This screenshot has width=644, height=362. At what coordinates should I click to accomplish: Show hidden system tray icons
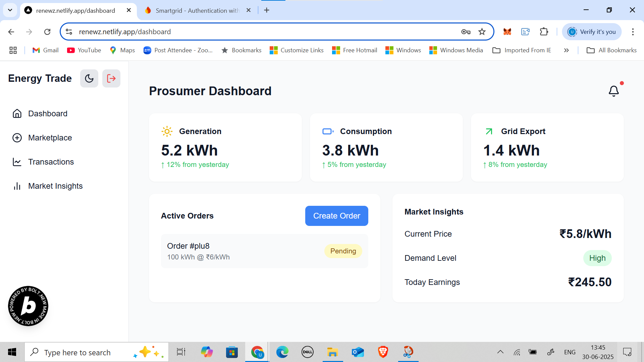pyautogui.click(x=500, y=352)
